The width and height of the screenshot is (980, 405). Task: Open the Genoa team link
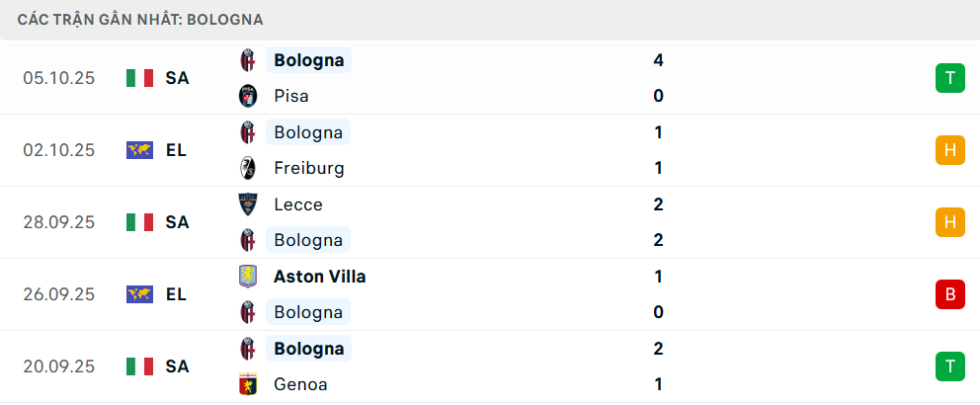pyautogui.click(x=301, y=384)
